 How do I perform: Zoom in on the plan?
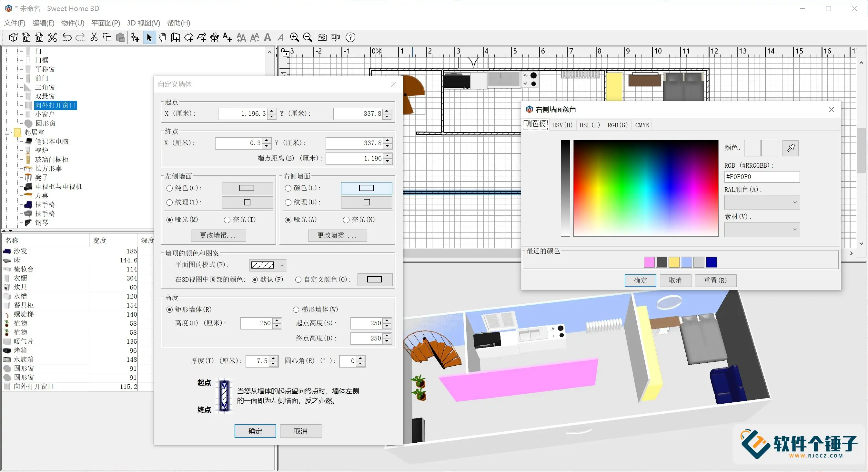[295, 37]
